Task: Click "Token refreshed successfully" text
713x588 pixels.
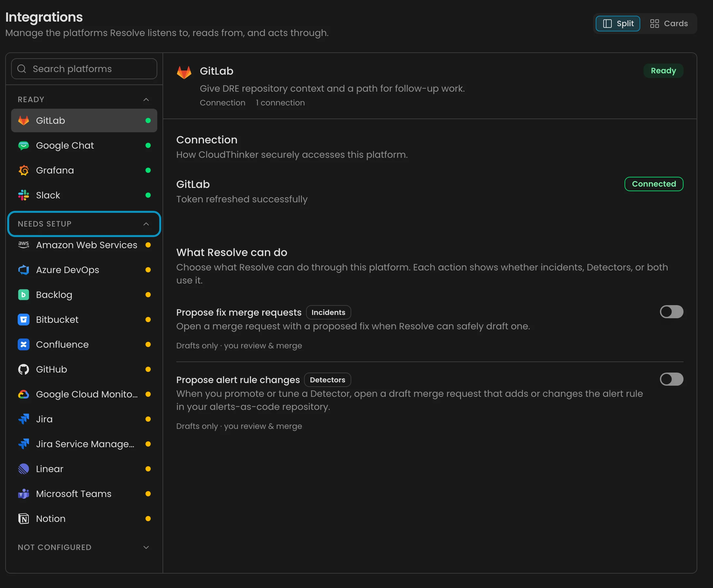Action: click(242, 199)
